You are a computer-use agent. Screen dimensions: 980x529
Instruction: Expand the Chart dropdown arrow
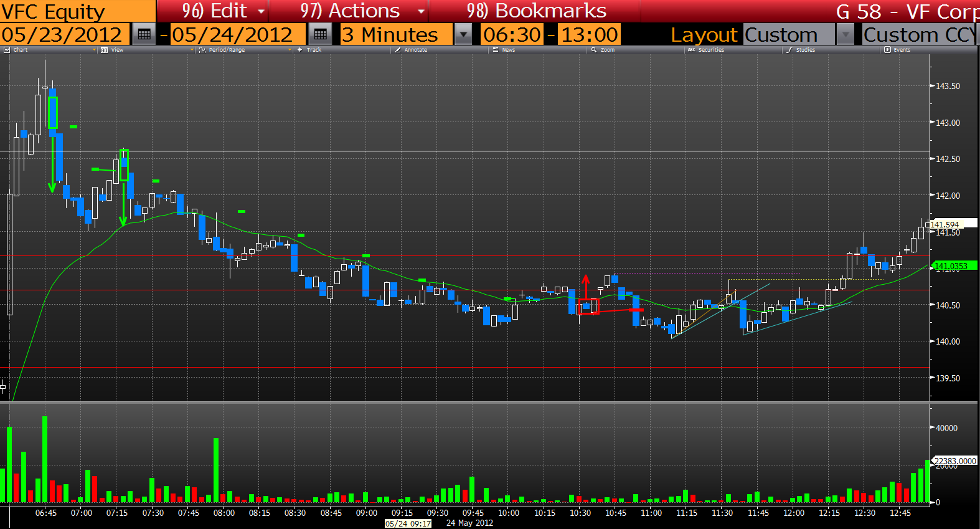94,50
